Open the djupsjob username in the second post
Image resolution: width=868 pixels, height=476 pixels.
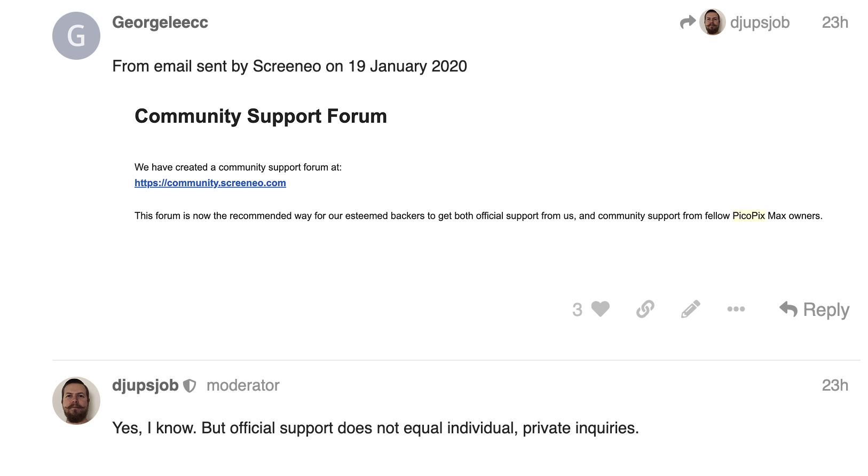coord(145,385)
